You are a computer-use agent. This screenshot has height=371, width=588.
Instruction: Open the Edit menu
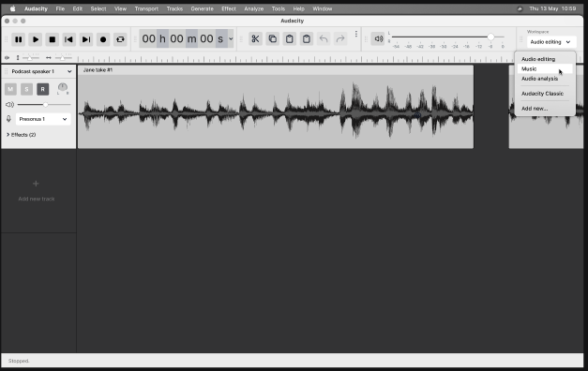click(78, 8)
